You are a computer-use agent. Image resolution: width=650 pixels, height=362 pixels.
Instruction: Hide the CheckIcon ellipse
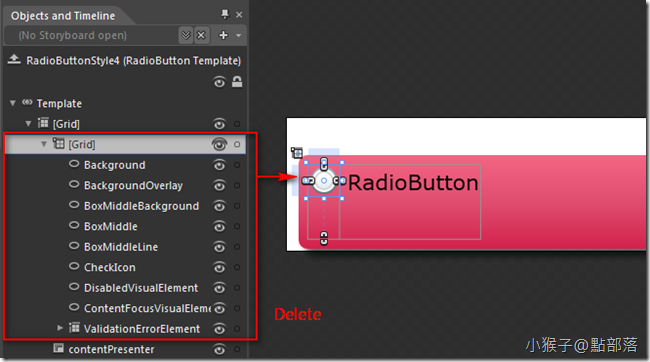coord(219,267)
